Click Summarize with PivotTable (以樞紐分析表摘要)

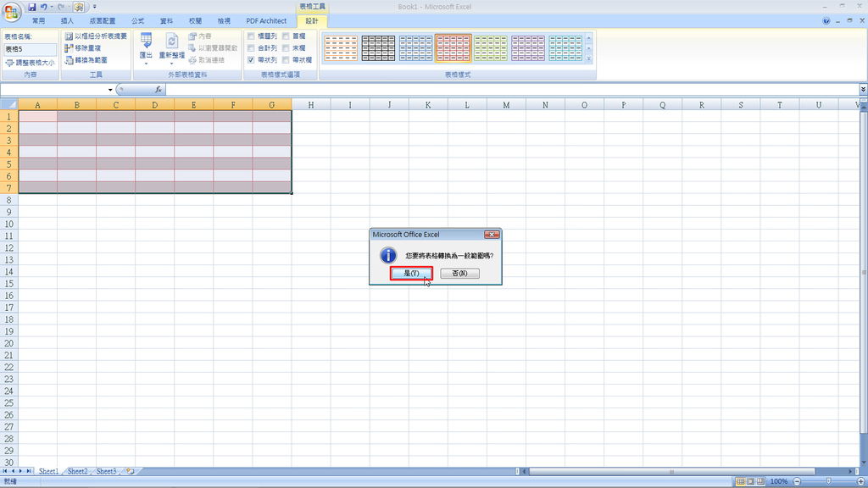click(x=96, y=36)
